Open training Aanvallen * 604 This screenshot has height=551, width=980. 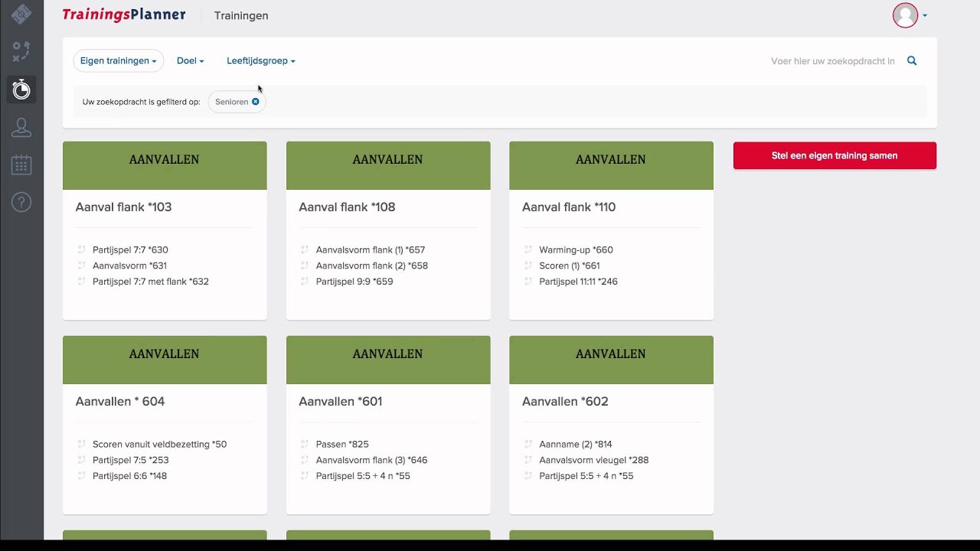point(120,402)
